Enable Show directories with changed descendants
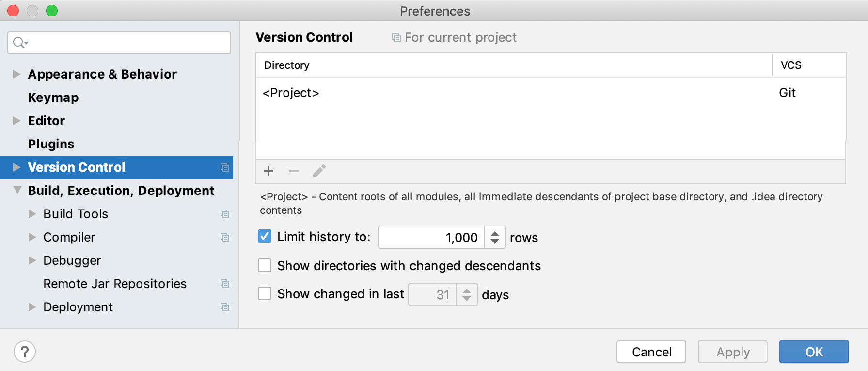Viewport: 868px width, 371px height. 265,266
